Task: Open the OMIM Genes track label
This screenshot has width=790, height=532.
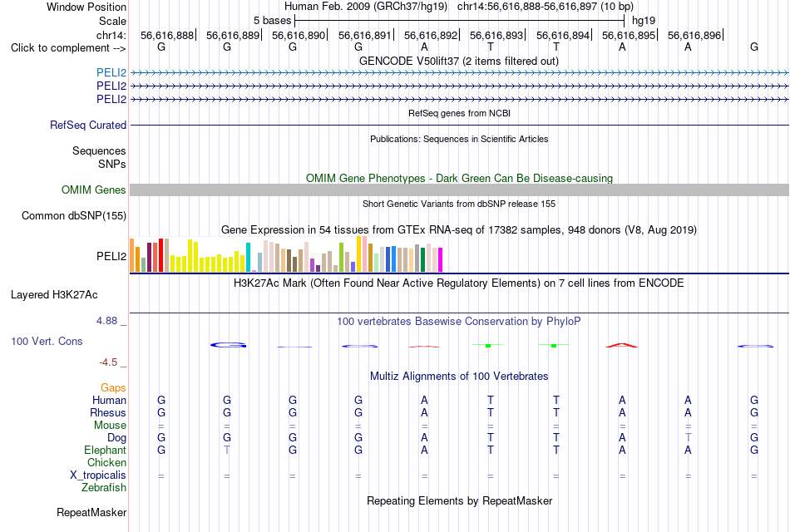Action: [94, 190]
